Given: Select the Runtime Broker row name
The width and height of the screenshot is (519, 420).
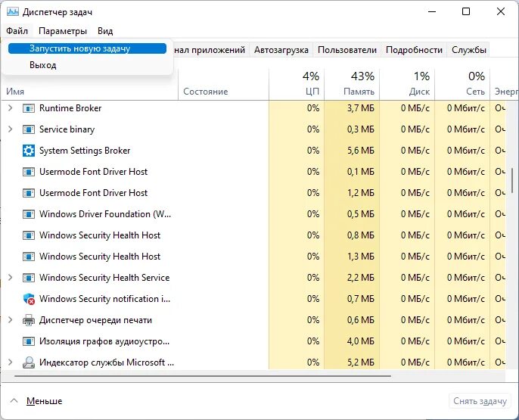Looking at the screenshot, I should click(x=70, y=108).
